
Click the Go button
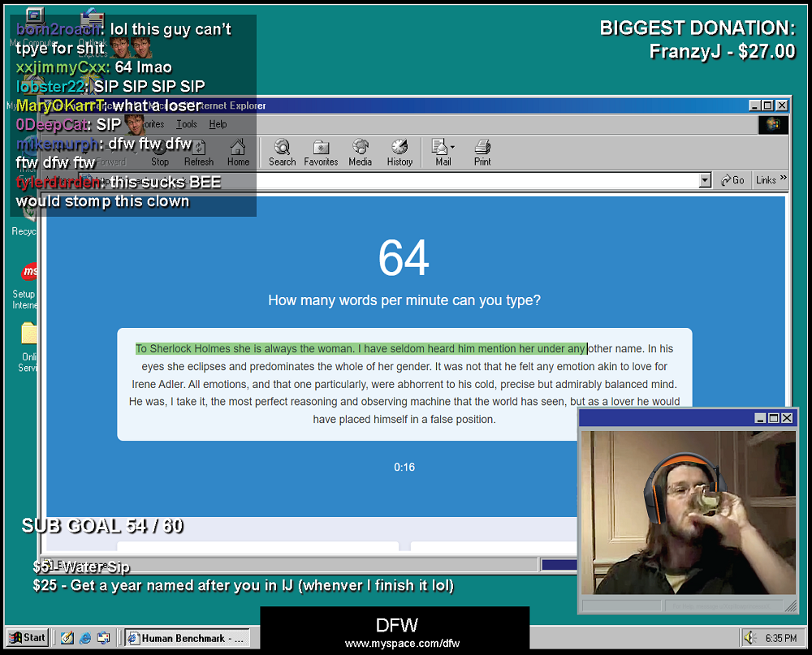pos(732,180)
